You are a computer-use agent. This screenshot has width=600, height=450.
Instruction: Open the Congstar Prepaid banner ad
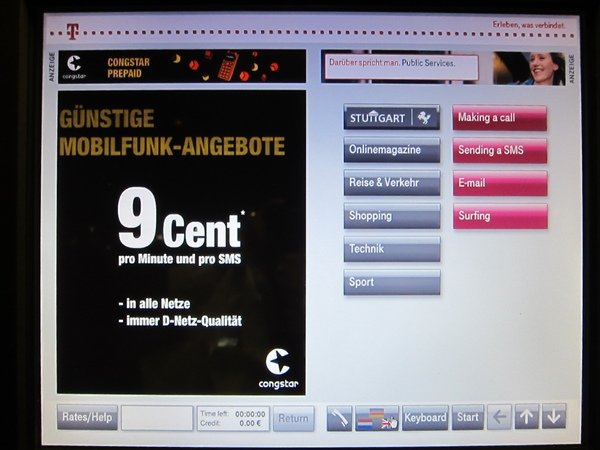click(182, 66)
